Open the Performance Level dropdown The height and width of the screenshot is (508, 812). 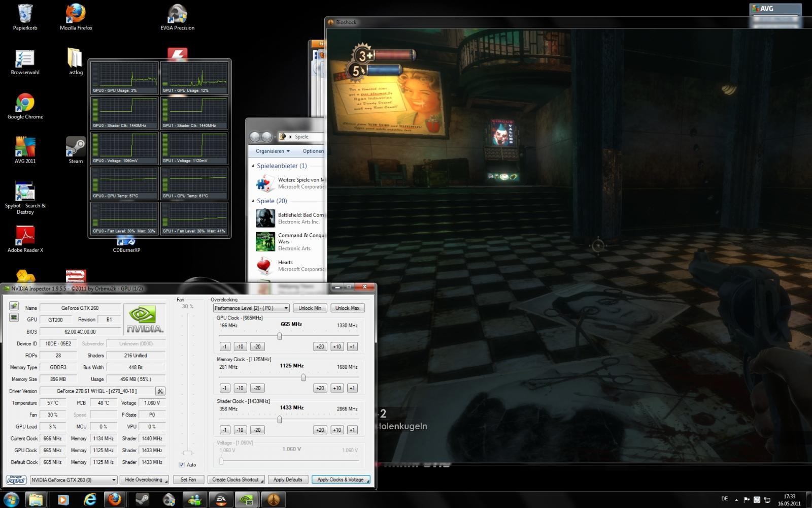251,308
